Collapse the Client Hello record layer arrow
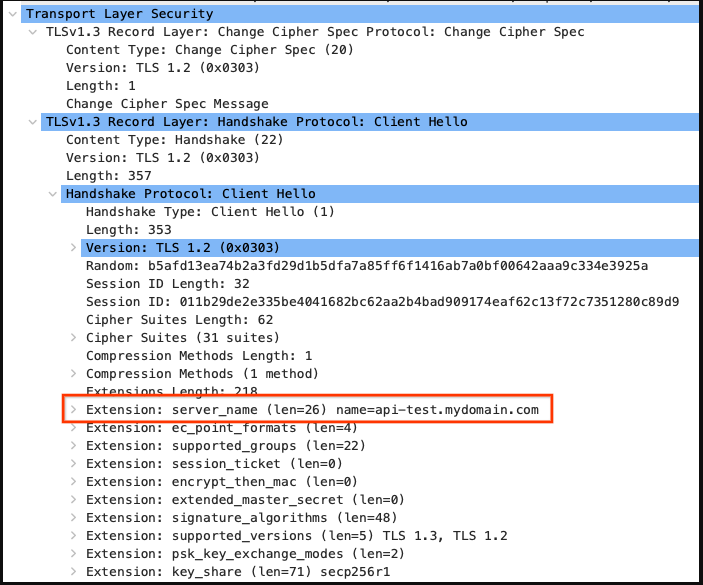Image resolution: width=703 pixels, height=585 pixels. [x=33, y=122]
